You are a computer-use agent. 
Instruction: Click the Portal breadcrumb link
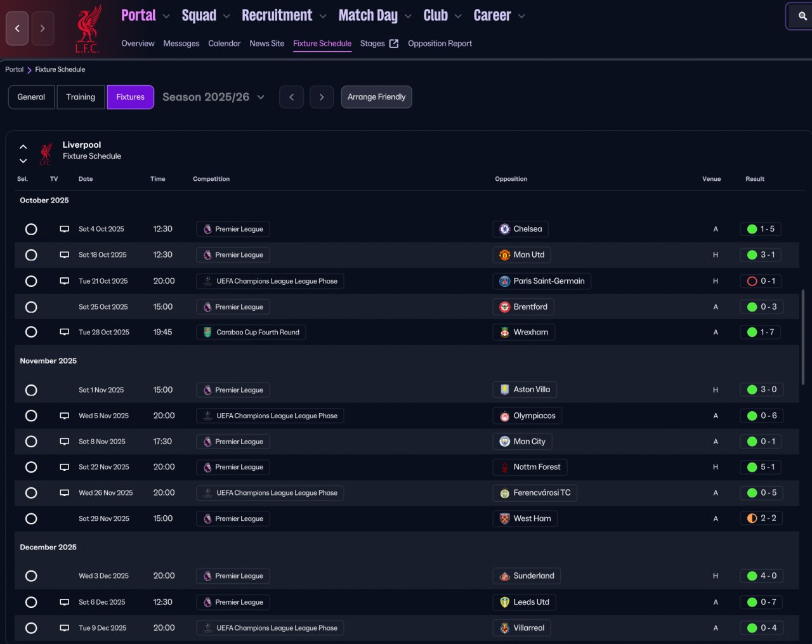15,70
